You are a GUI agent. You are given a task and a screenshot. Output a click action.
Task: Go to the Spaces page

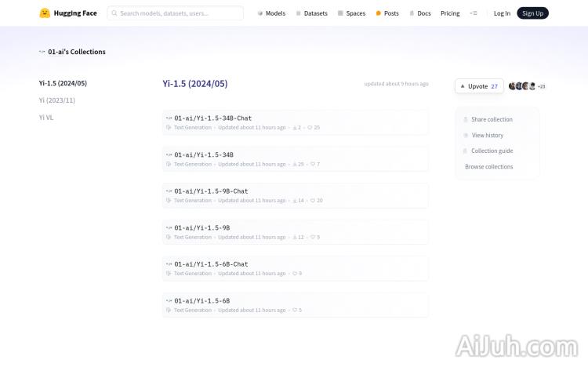[351, 13]
